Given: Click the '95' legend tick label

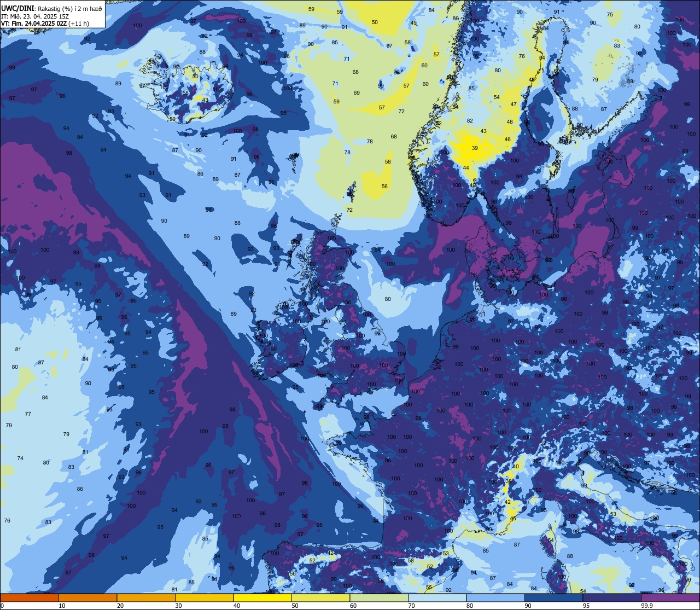Looking at the screenshot, I should (x=586, y=606).
